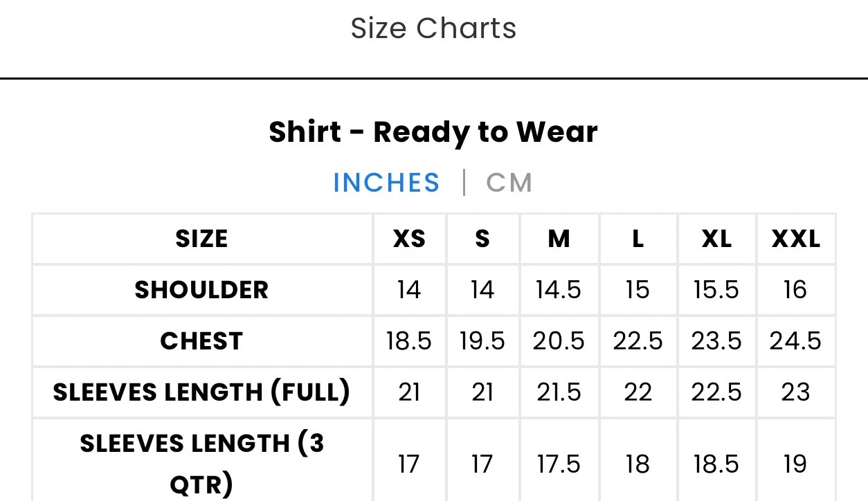Select the XL column header

(x=716, y=239)
